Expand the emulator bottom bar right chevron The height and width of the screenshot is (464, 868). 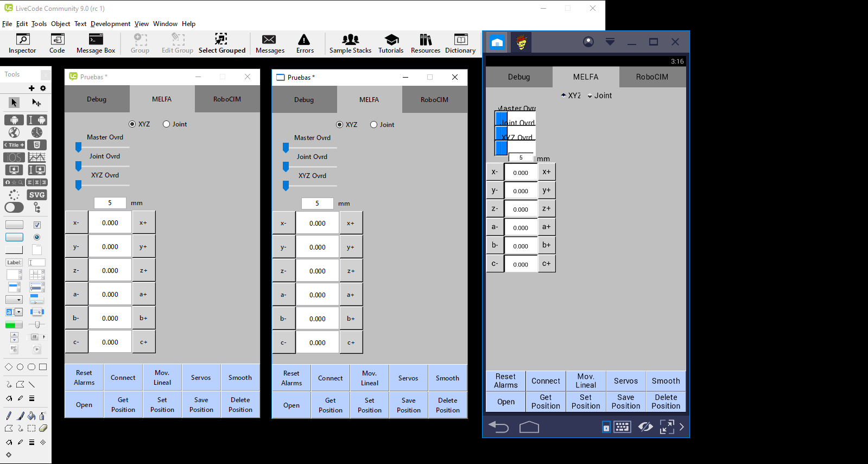[x=682, y=427]
